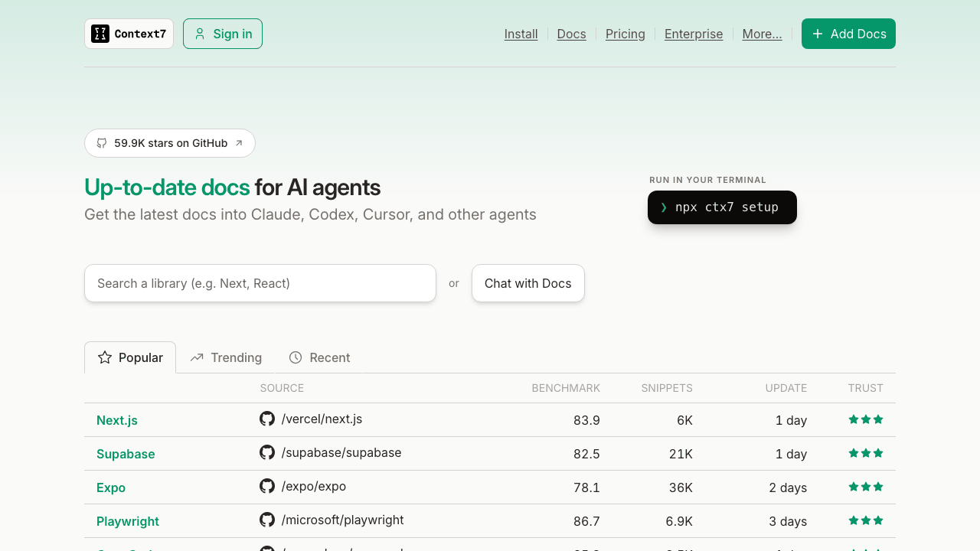Image resolution: width=980 pixels, height=551 pixels.
Task: Click the 78.1 benchmark value
Action: (586, 487)
